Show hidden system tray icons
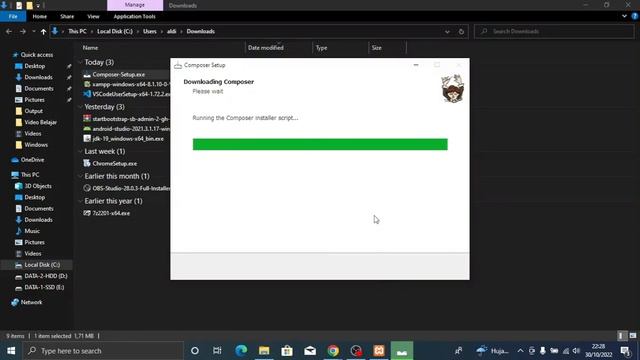This screenshot has width=640, height=360. (520, 351)
